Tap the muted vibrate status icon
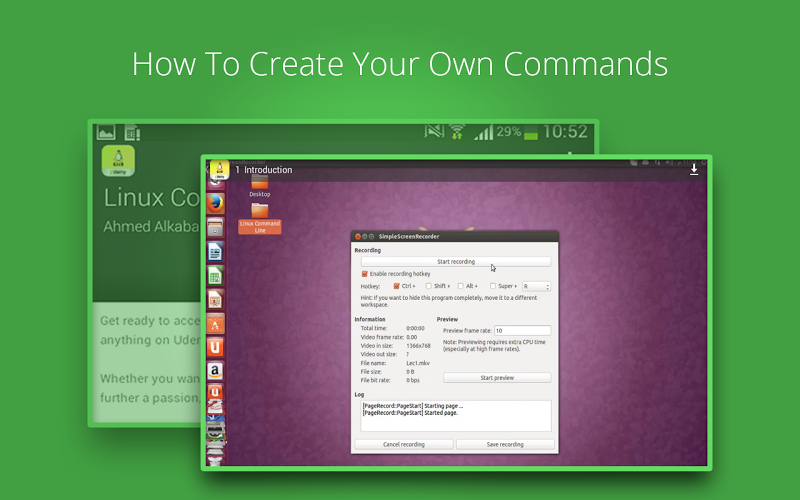This screenshot has height=500, width=800. (434, 132)
